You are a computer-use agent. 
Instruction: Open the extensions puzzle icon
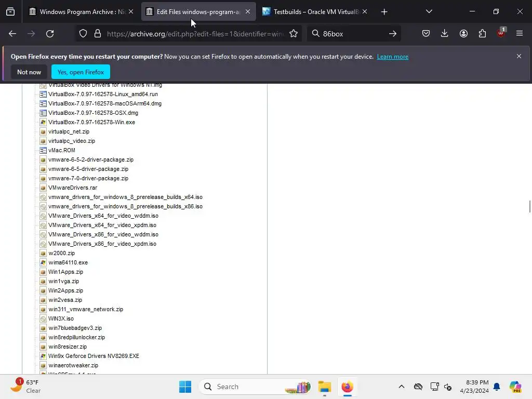click(x=482, y=34)
